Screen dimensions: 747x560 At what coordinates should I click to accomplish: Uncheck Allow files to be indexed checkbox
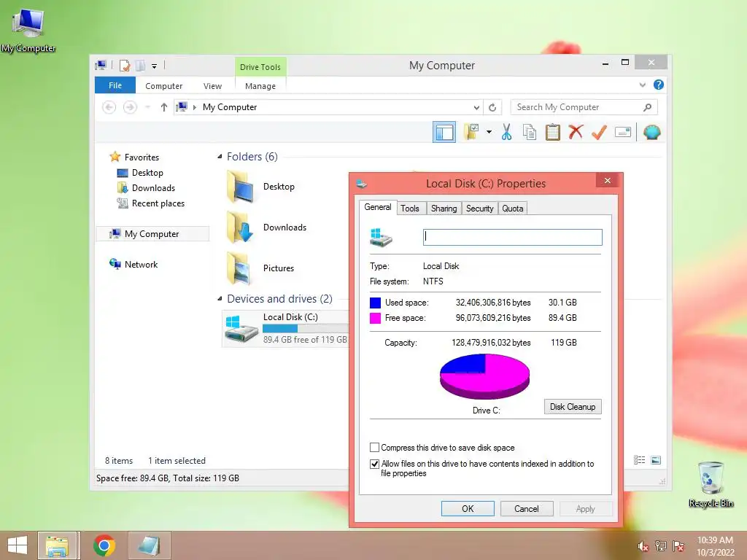[374, 464]
